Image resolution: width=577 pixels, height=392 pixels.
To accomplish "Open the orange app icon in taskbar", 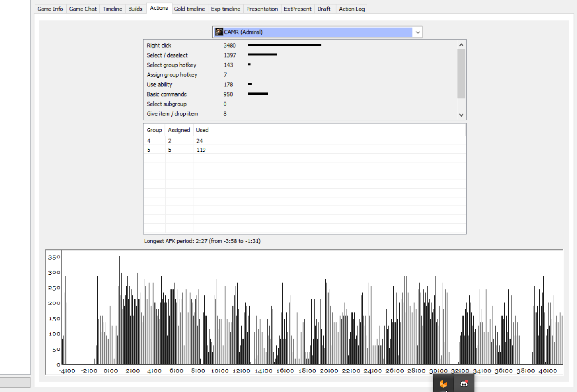I will (443, 384).
